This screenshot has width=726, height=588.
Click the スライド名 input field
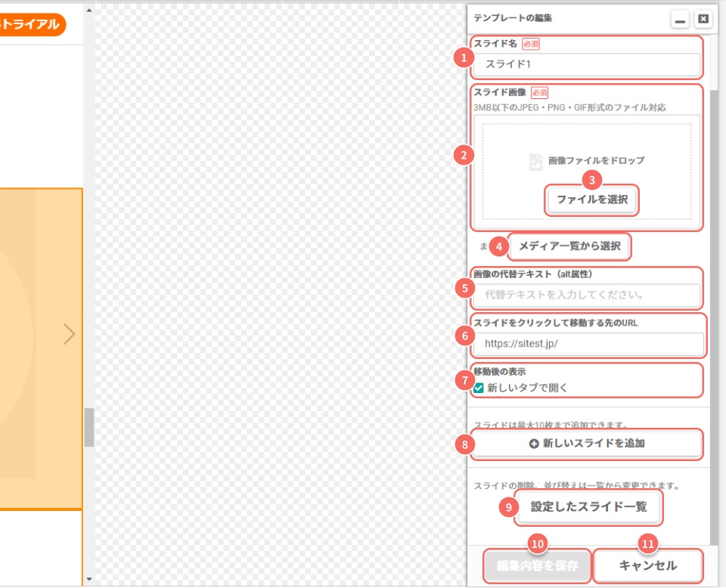coord(587,64)
